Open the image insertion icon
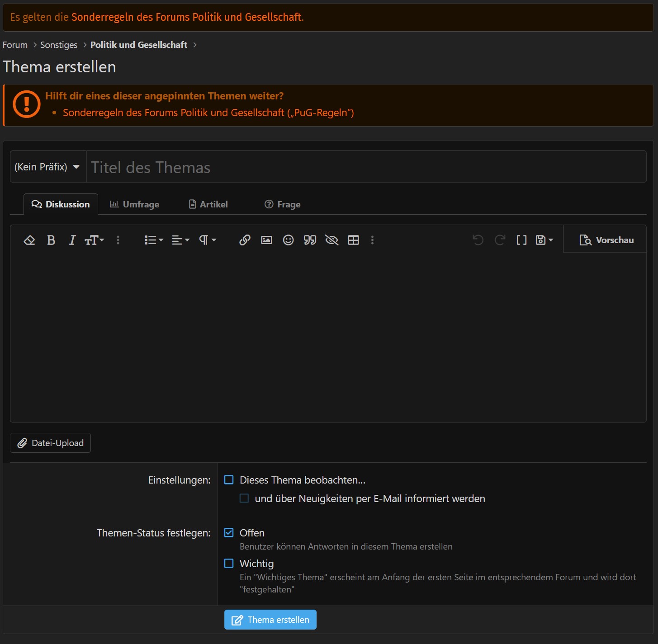The image size is (658, 644). pos(266,240)
